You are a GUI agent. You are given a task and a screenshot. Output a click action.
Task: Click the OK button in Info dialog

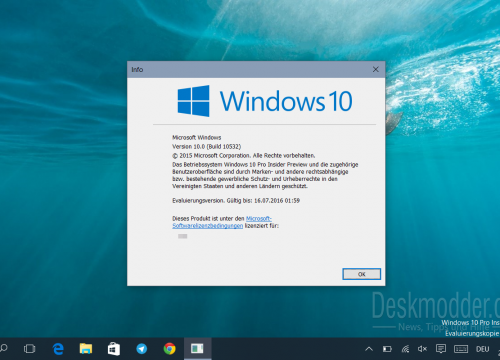[x=362, y=274]
